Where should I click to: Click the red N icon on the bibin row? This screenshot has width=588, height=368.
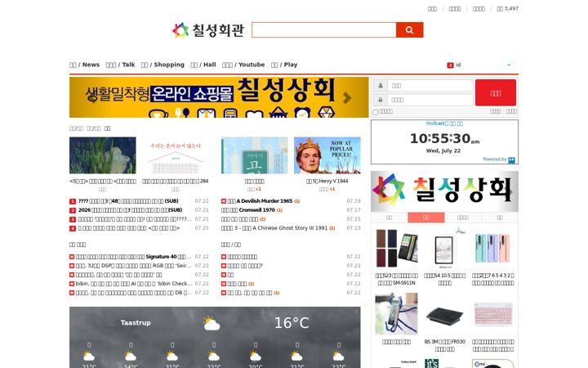pyautogui.click(x=72, y=284)
